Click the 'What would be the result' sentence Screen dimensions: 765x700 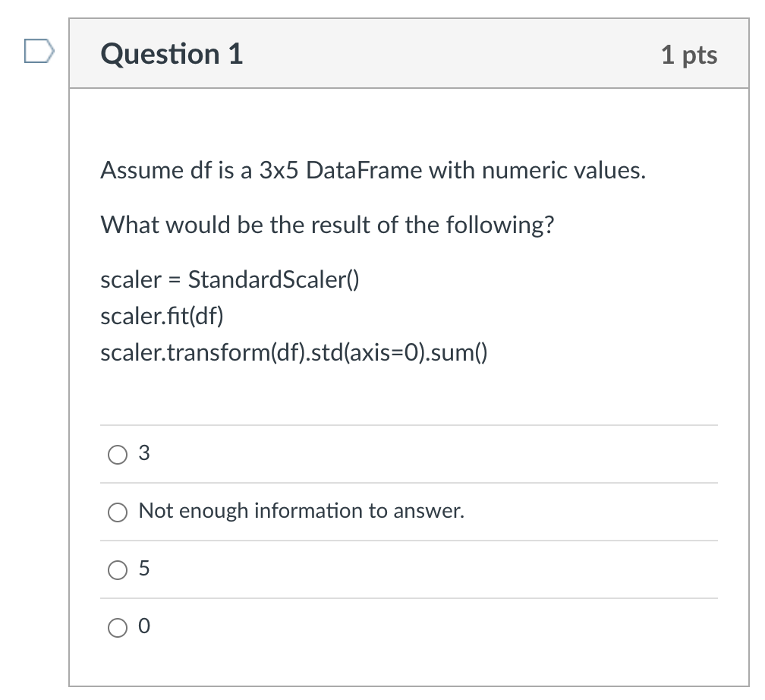327,225
